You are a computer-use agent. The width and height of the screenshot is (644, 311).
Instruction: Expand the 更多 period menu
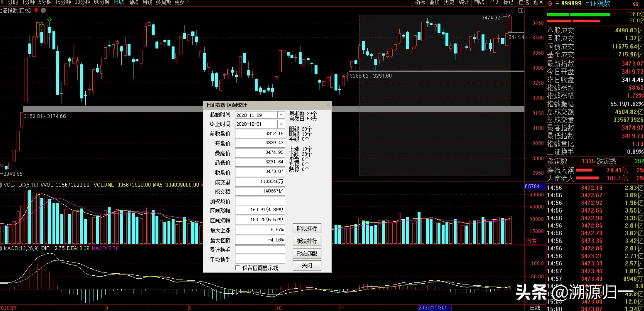[182, 2]
